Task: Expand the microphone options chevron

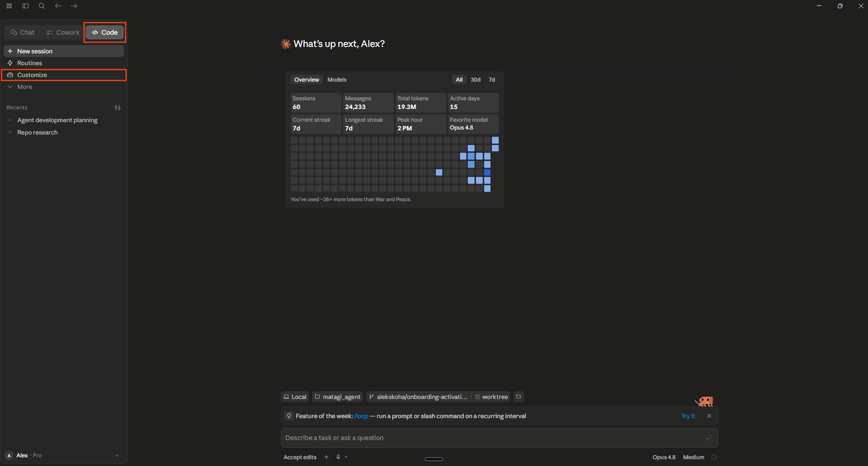Action: click(x=346, y=457)
